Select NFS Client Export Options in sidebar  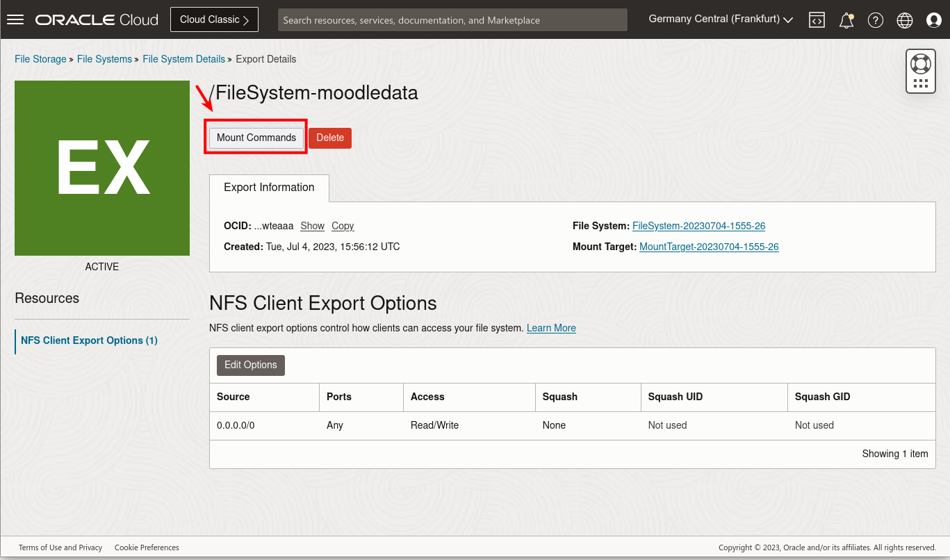tap(89, 340)
